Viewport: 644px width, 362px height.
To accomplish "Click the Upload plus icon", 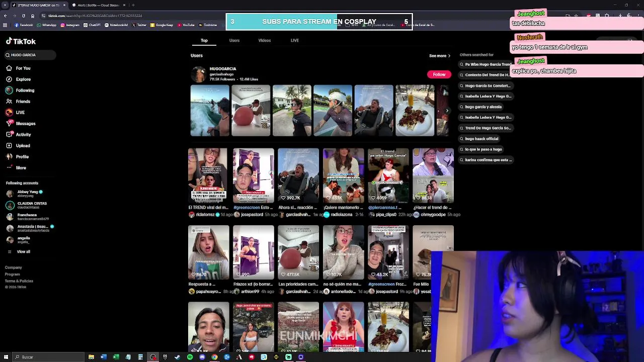I will pos(9,146).
